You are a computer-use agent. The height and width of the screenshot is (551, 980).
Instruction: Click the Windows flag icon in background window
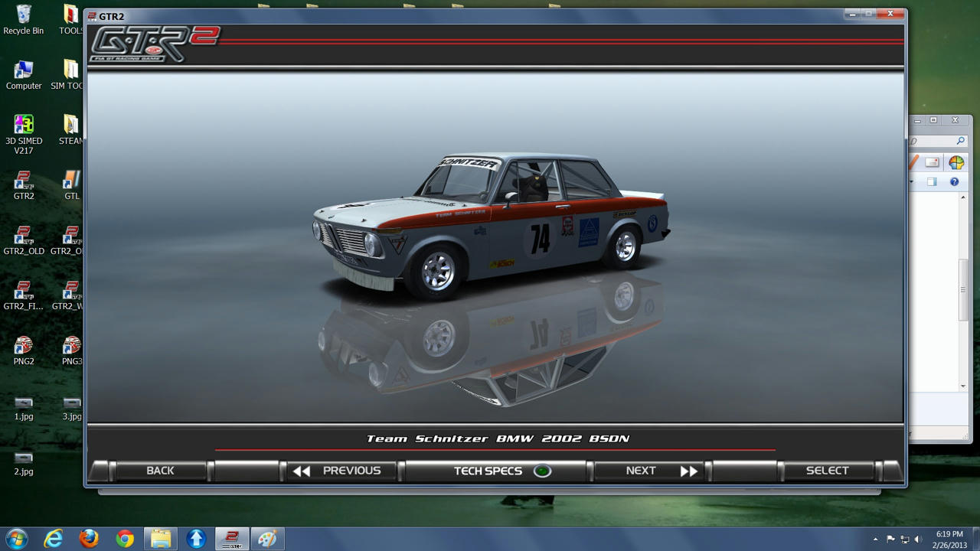(x=956, y=162)
